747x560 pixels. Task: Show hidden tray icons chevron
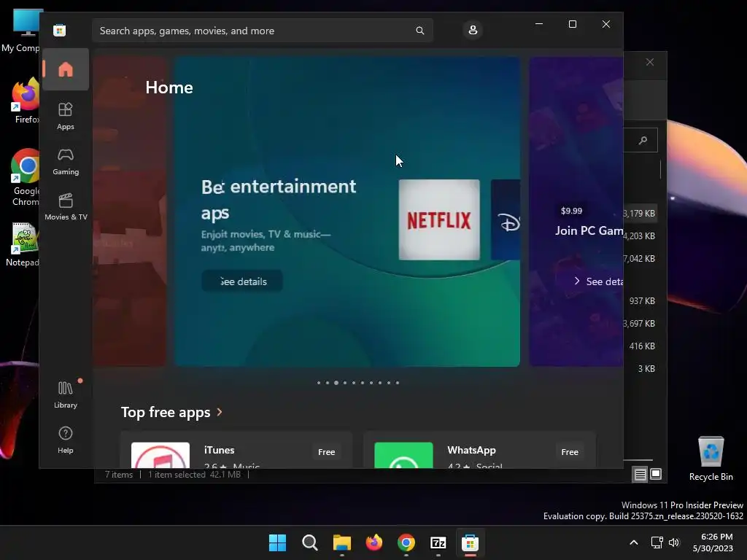[634, 542]
